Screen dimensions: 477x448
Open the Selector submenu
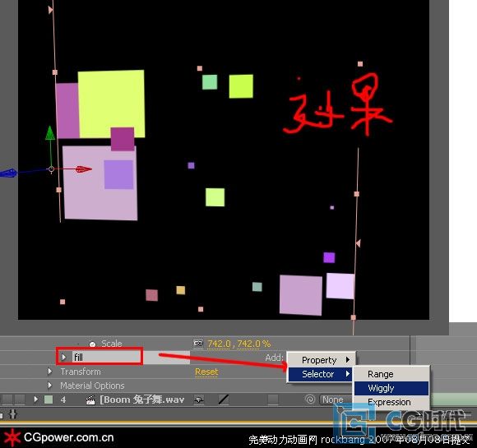(x=321, y=374)
